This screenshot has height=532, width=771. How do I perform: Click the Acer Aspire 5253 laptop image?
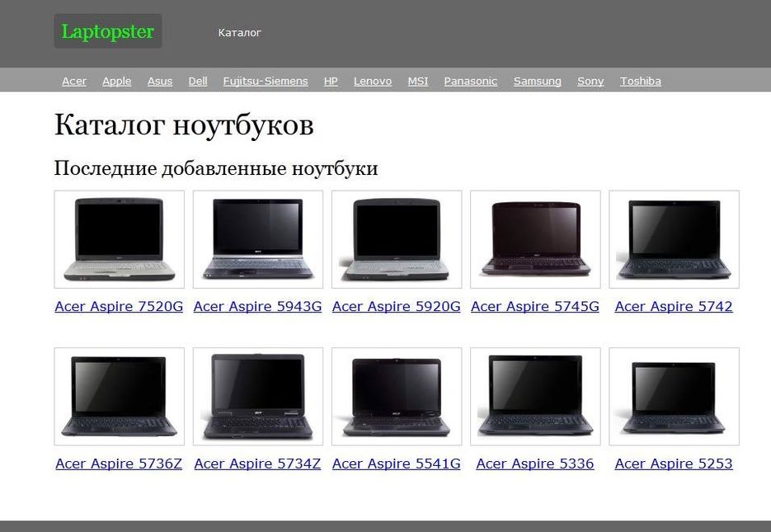coord(674,396)
